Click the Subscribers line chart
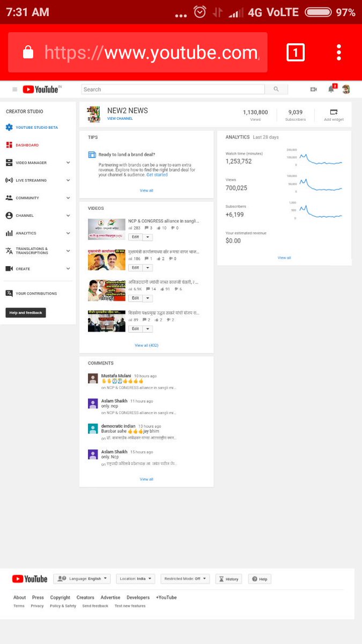The image size is (362, 644). pyautogui.click(x=320, y=211)
